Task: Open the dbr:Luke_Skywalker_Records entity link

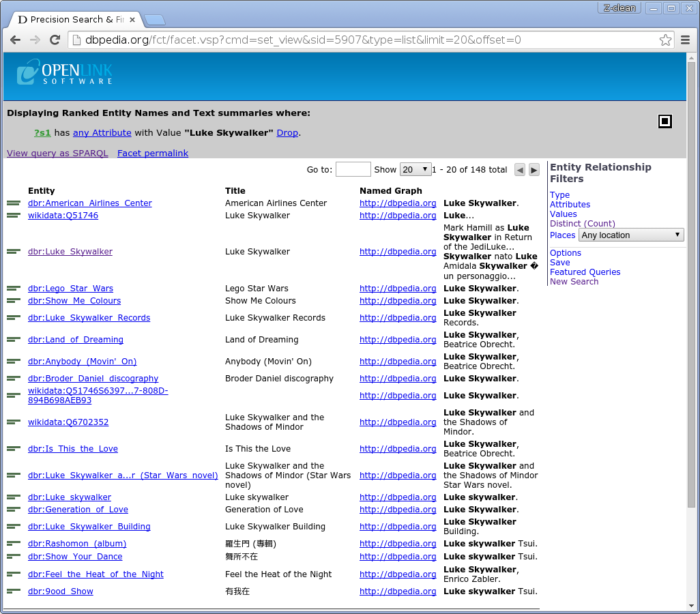Action: coord(89,318)
